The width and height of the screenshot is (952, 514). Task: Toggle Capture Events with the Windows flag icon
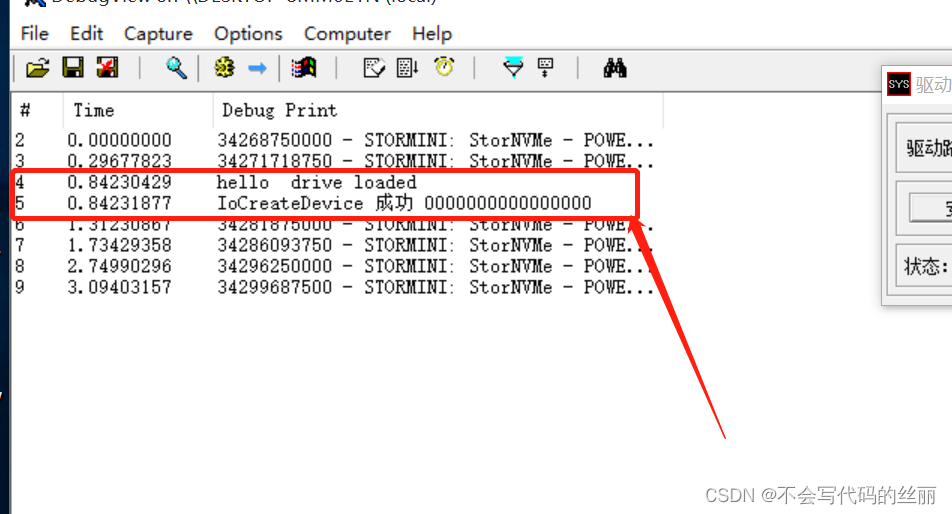304,67
